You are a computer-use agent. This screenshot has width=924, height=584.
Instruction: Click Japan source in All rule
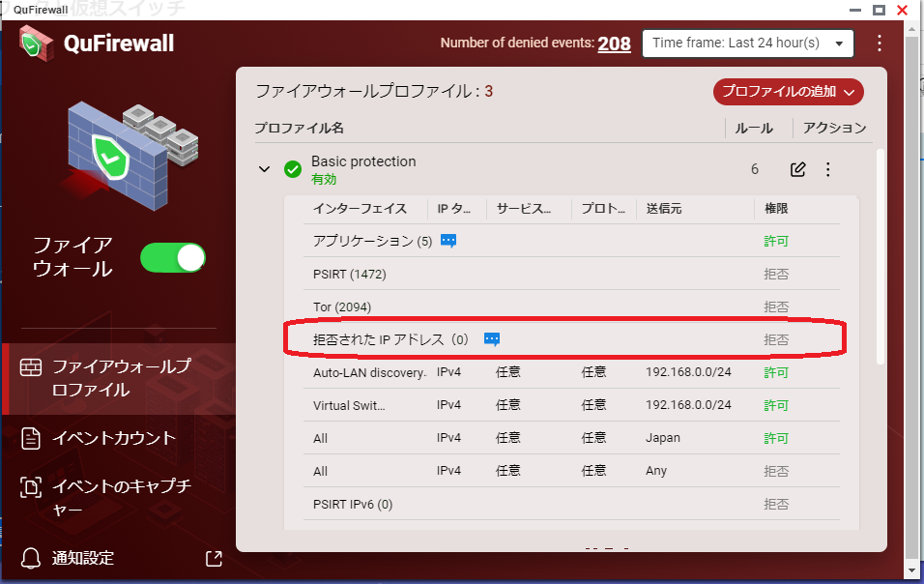click(663, 438)
